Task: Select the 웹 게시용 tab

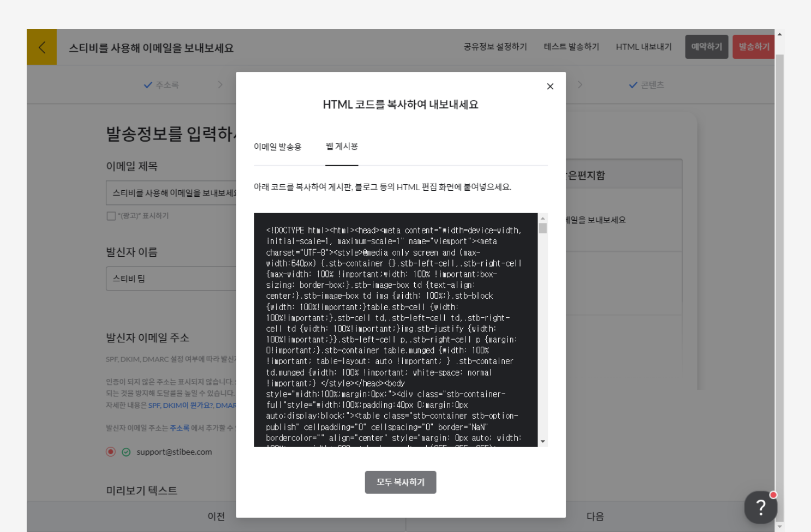Action: 342,147
